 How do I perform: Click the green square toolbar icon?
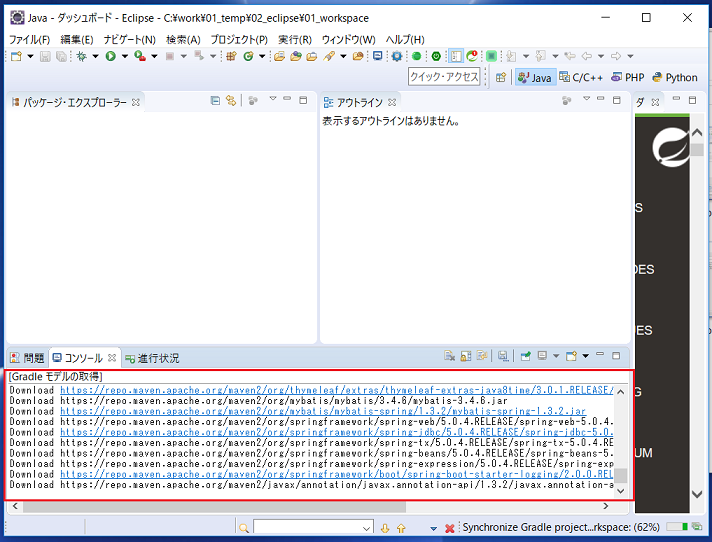coord(491,56)
